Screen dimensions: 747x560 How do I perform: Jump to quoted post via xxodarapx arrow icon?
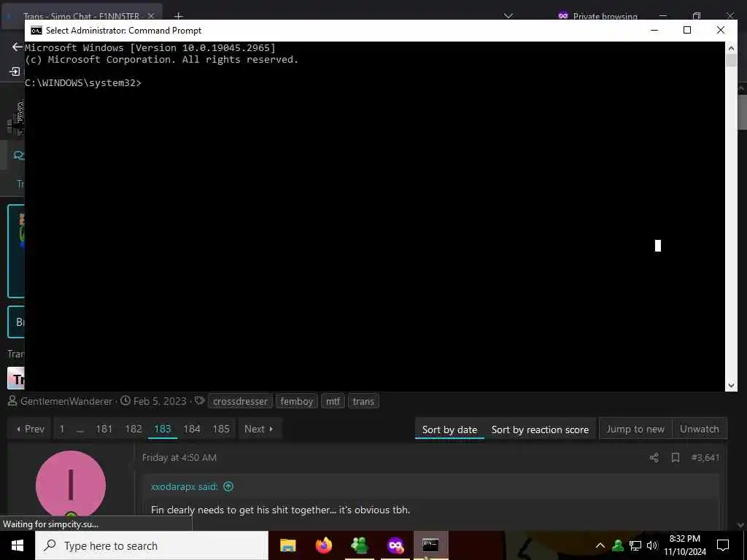[228, 486]
